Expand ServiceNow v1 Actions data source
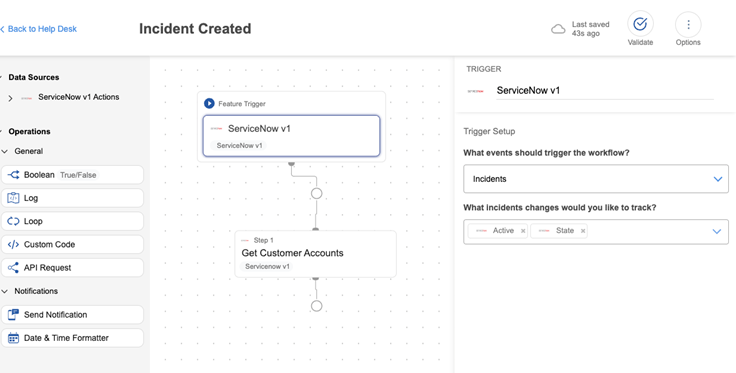This screenshot has width=736, height=373. 10,98
